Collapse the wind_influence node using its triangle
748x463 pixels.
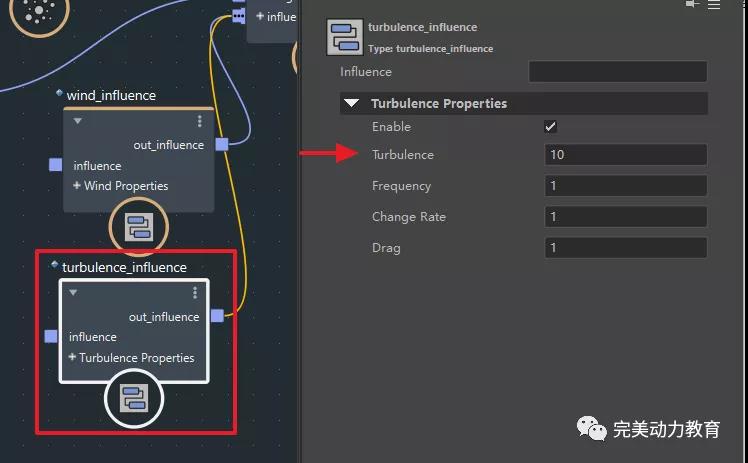78,121
